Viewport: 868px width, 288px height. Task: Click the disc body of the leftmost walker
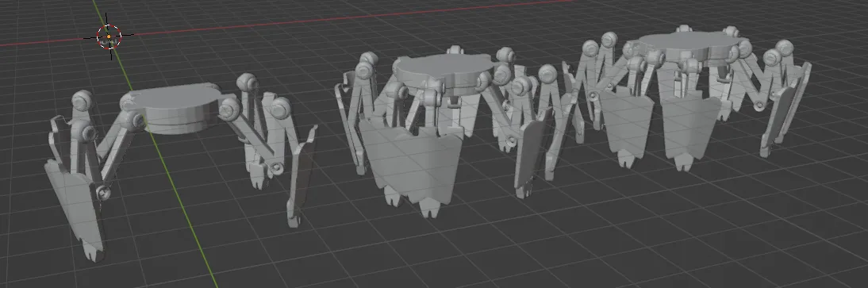(175, 109)
